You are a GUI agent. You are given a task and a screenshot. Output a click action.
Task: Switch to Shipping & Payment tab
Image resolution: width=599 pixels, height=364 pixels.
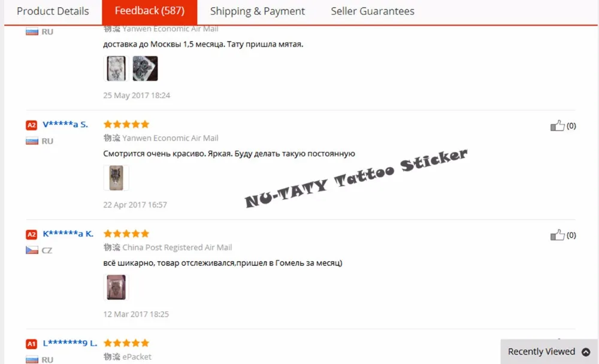click(x=258, y=11)
